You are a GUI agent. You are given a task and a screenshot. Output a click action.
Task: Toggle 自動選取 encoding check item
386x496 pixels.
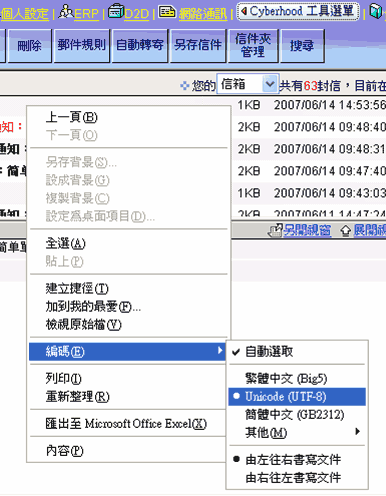(x=297, y=351)
